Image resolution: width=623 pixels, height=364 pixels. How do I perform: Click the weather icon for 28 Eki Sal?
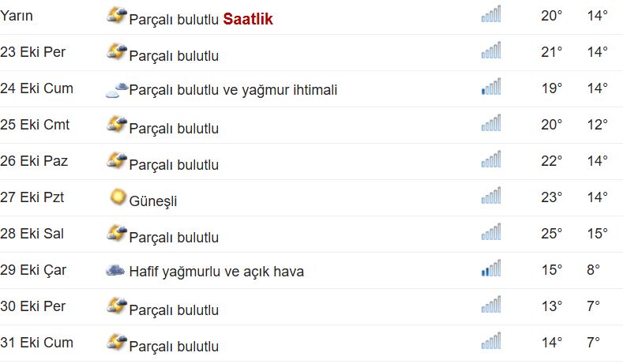[x=117, y=234]
